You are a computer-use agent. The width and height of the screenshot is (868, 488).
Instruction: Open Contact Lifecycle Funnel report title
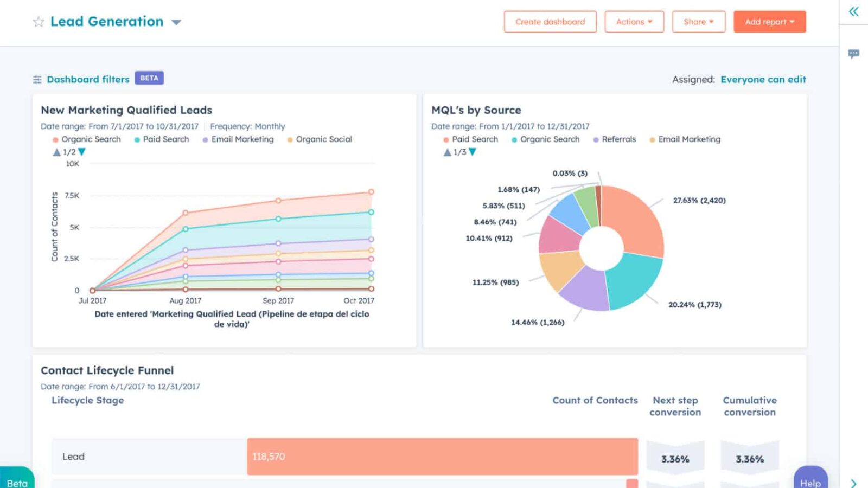[x=107, y=370]
